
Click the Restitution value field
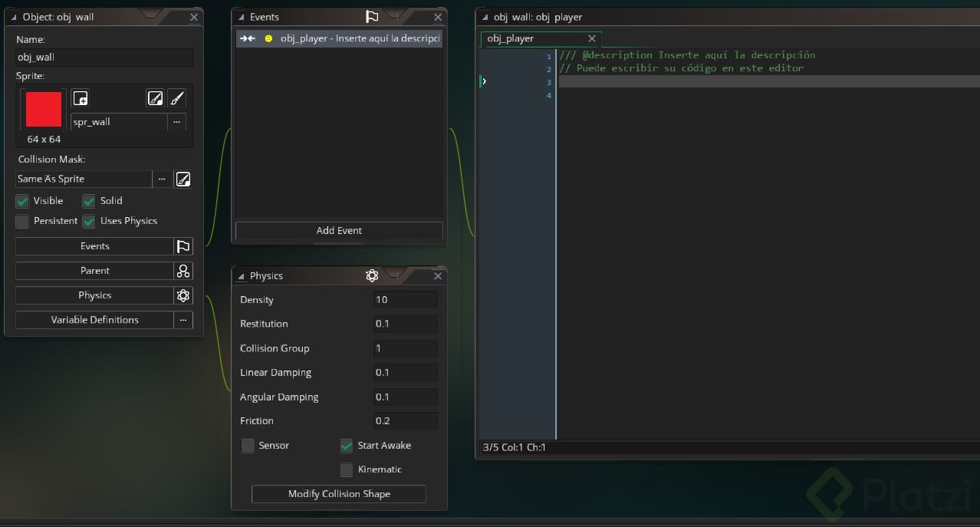click(405, 324)
